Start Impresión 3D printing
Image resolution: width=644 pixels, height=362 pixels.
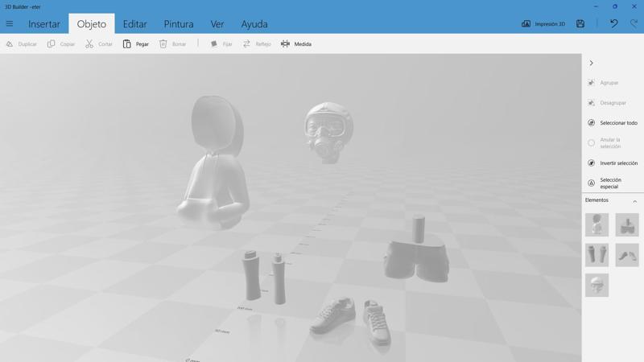point(543,24)
